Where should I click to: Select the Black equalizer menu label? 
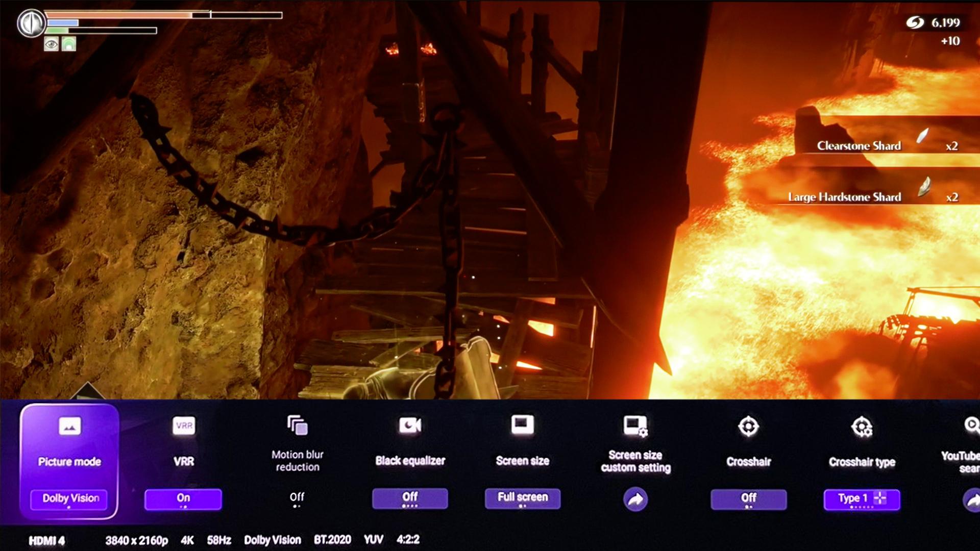[410, 461]
